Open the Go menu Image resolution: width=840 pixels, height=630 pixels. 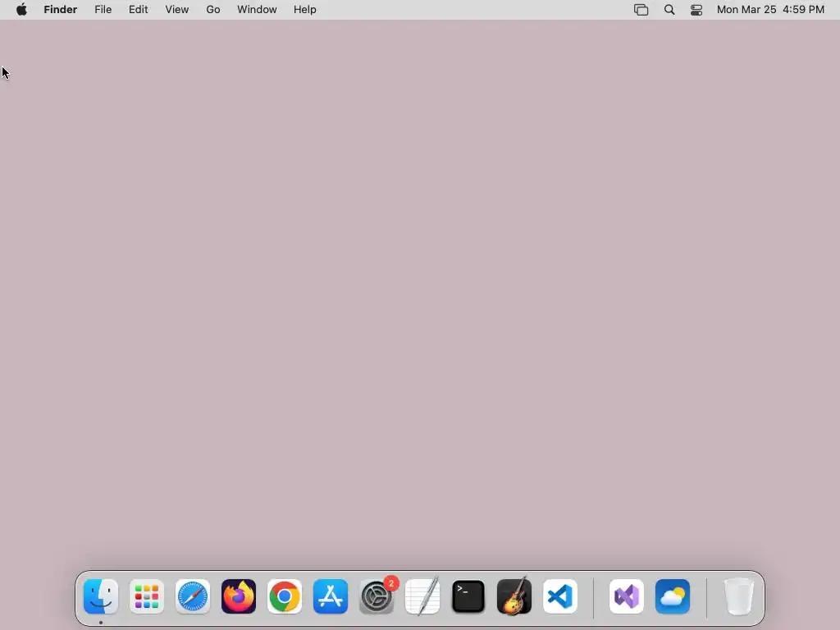coord(213,10)
